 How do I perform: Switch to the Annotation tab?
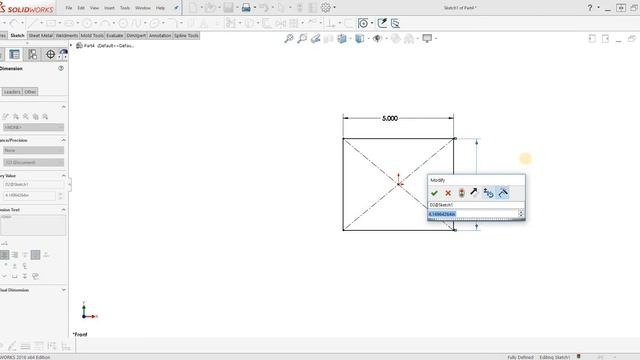click(160, 36)
